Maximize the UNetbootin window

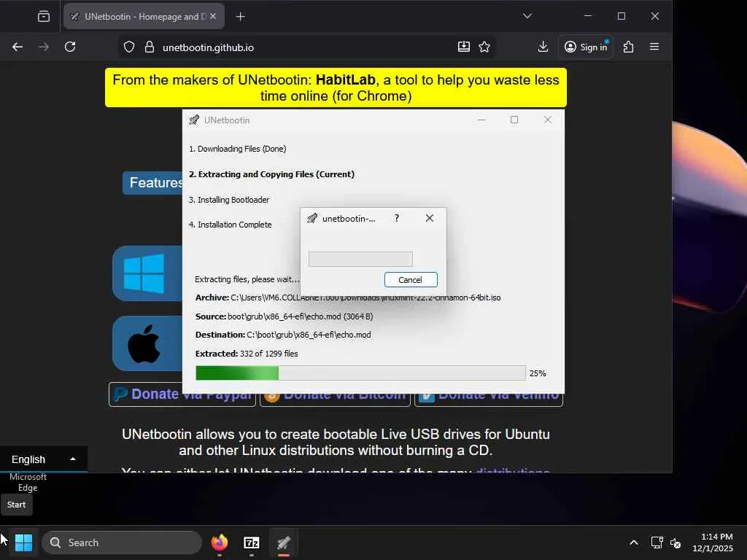click(x=514, y=120)
